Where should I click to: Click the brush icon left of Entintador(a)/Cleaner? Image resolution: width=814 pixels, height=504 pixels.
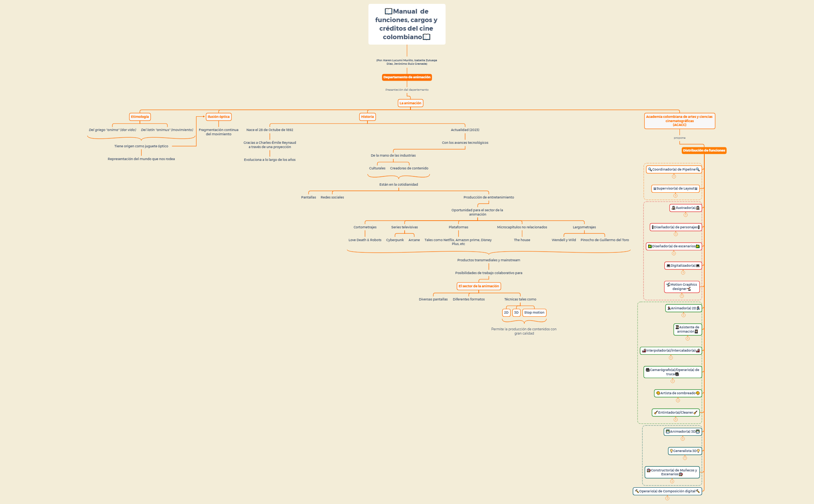click(x=656, y=413)
